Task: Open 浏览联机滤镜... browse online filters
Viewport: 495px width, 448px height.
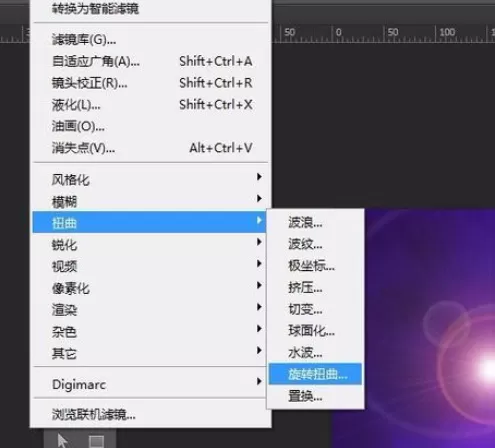Action: (x=151, y=414)
